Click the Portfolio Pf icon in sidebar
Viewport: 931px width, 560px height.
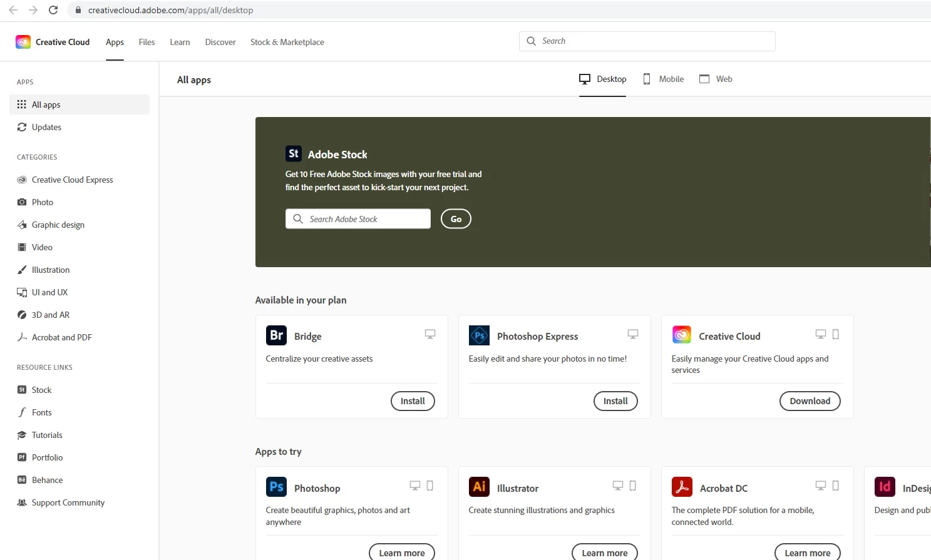pos(22,457)
